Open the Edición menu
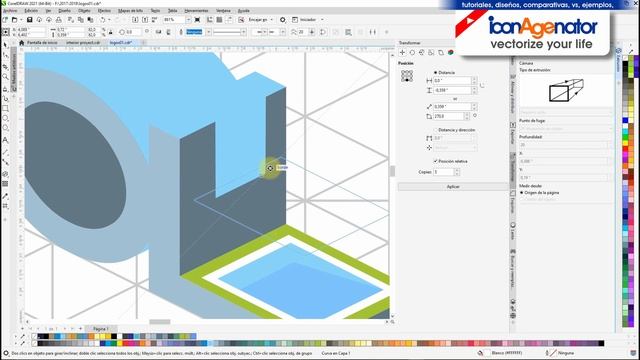The height and width of the screenshot is (360, 640). (x=31, y=11)
